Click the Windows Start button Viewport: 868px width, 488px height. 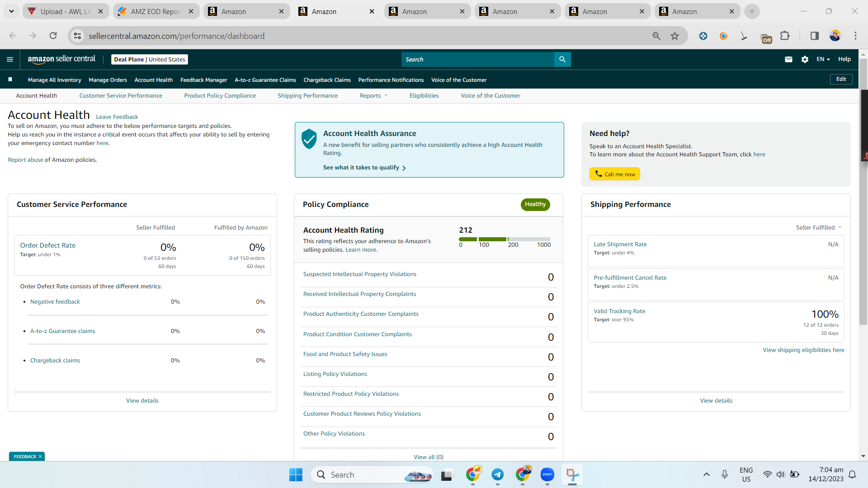(296, 474)
